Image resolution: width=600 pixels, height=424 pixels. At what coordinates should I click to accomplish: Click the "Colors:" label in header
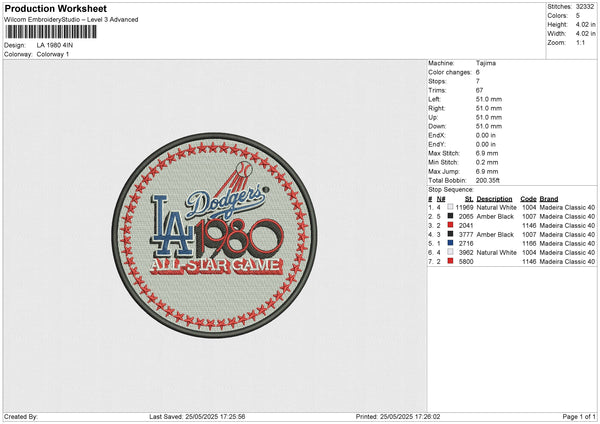click(558, 16)
